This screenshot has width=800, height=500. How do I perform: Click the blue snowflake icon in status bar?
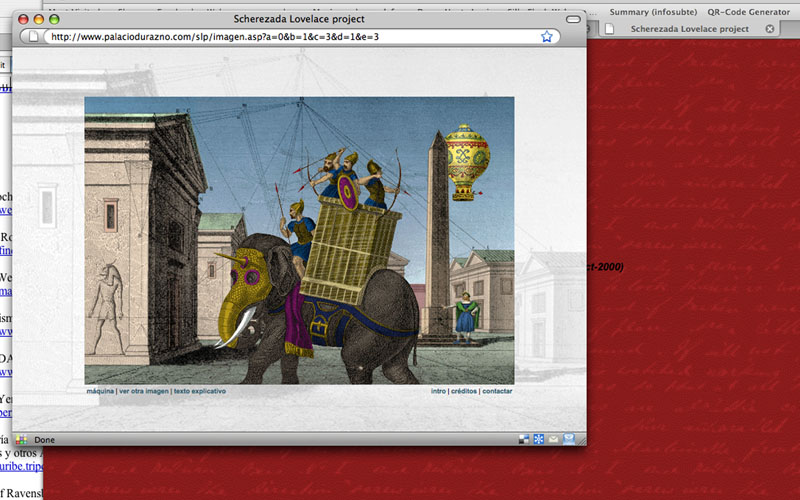(x=538, y=439)
